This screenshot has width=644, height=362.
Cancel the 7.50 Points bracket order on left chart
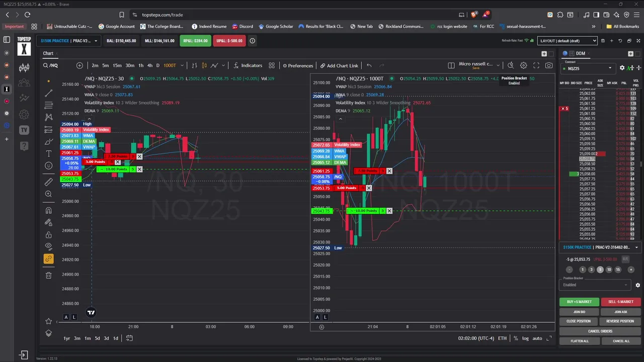[x=139, y=157]
